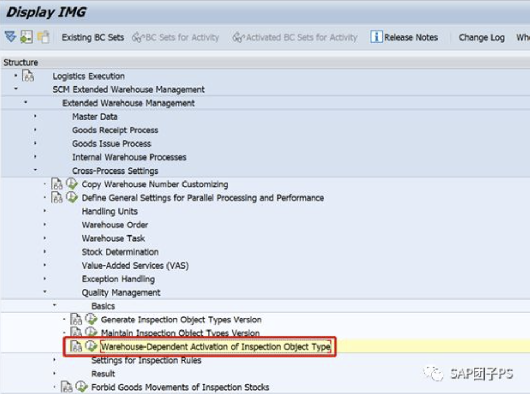
Task: Click the Release Notes info icon
Action: (x=376, y=37)
